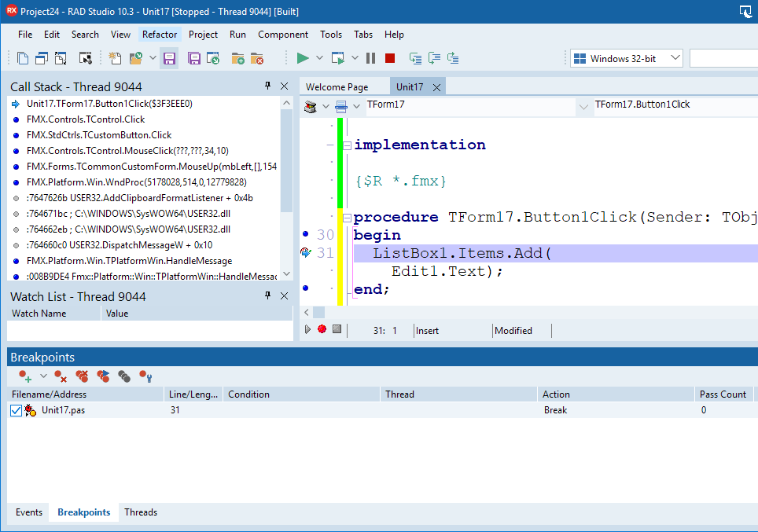Click the green Run toolbar button

302,58
